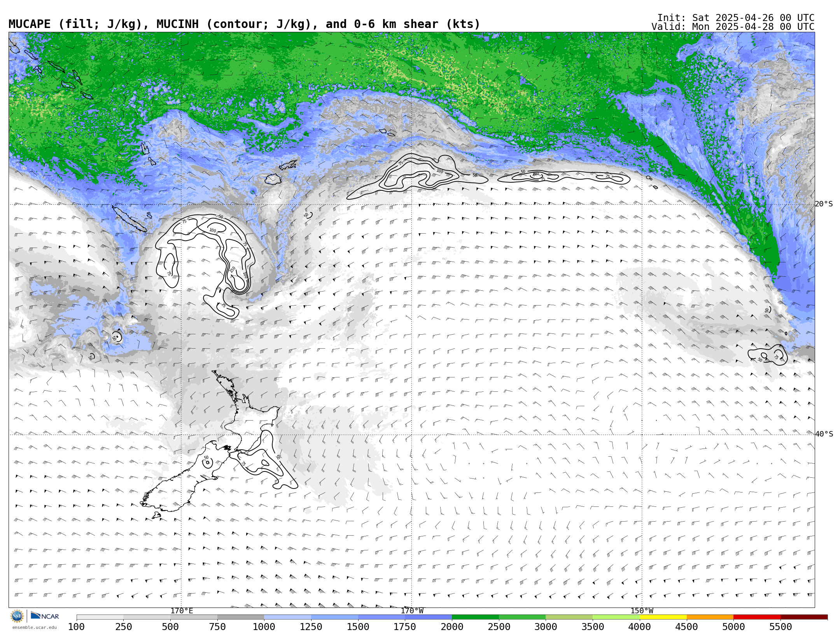840x632 pixels.
Task: Click the colorbar label 500
Action: coord(170,627)
